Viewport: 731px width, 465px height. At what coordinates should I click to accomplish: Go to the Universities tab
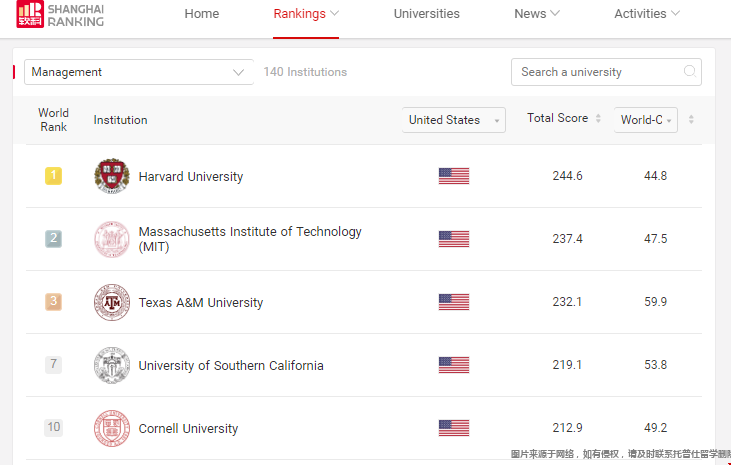427,14
